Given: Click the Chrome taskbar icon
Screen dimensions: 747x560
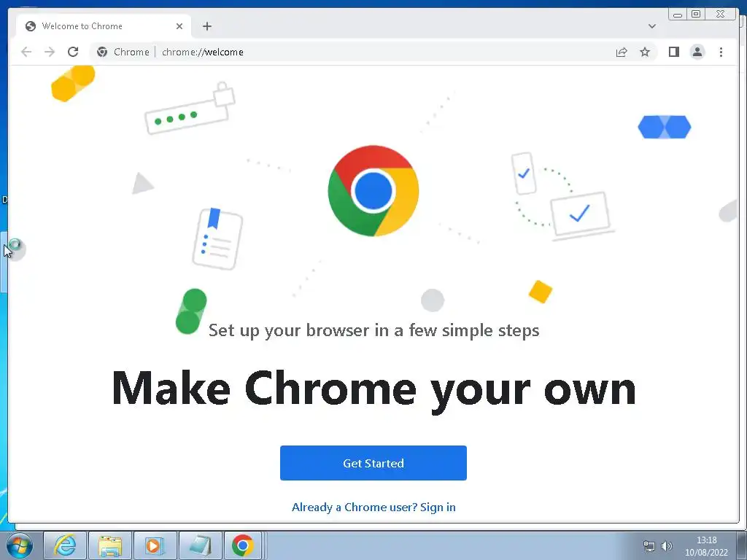Looking at the screenshot, I should tap(242, 545).
